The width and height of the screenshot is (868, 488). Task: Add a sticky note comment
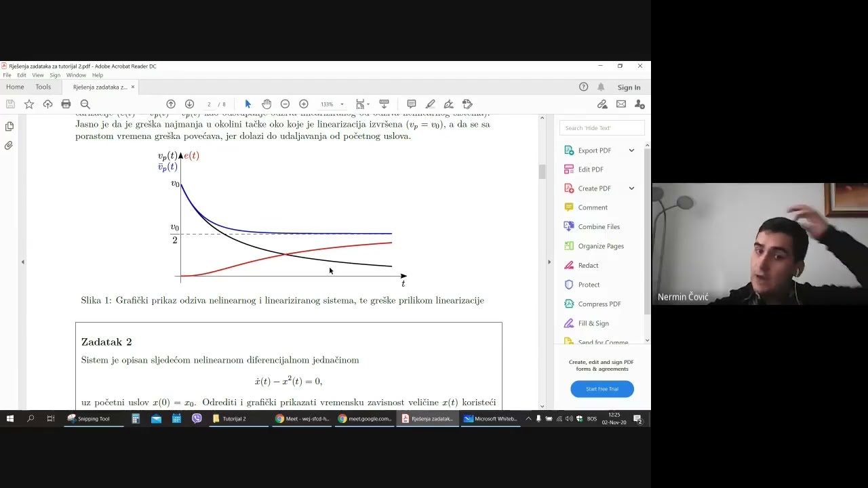[412, 104]
